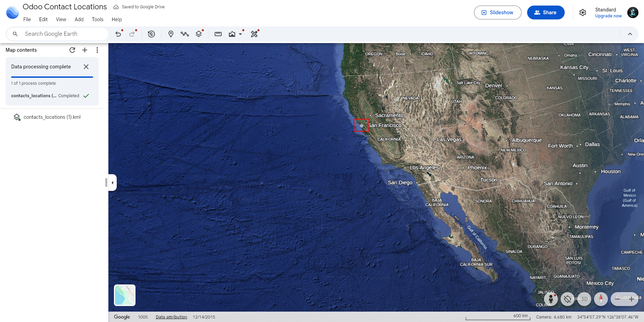Image resolution: width=644 pixels, height=322 pixels.
Task: Select the Draw path or polygon tool
Action: (185, 34)
